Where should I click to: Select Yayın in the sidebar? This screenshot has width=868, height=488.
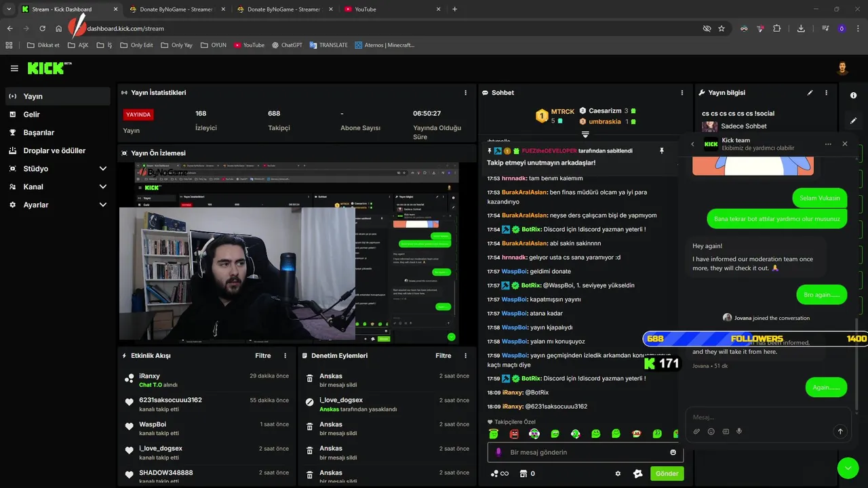click(x=58, y=96)
